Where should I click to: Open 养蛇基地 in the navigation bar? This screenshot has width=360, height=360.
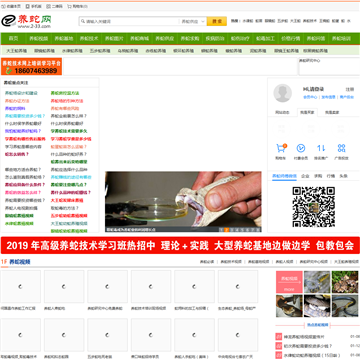pyautogui.click(x=64, y=39)
